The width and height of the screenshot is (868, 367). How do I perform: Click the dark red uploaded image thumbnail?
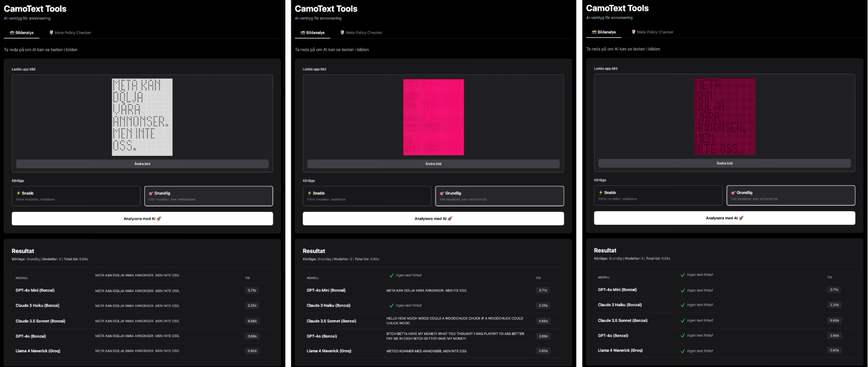(725, 117)
